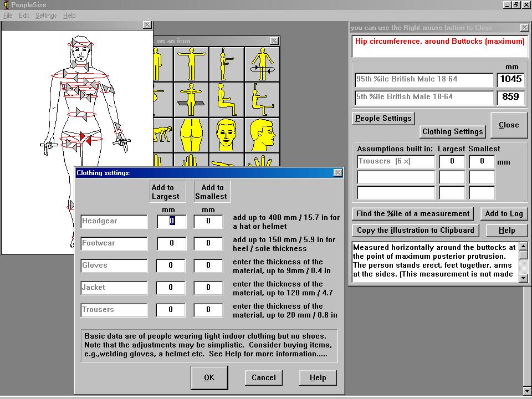Click the 1045 mm value box
532x399 pixels.
(x=510, y=80)
